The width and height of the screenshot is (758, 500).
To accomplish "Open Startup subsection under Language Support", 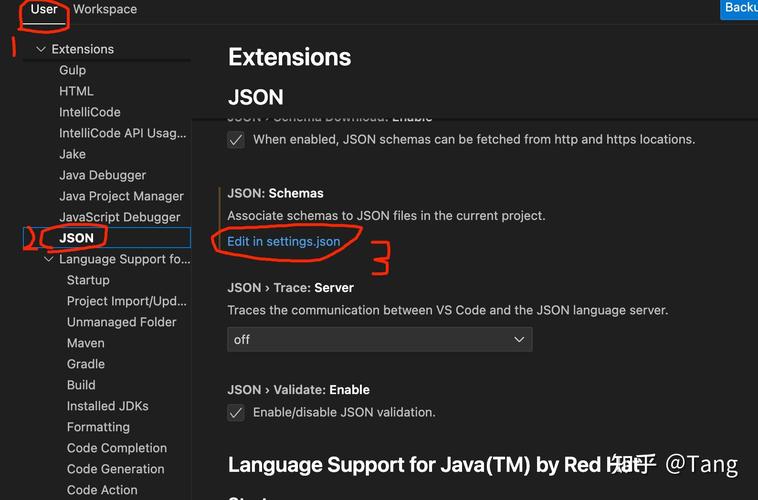I will tap(88, 280).
